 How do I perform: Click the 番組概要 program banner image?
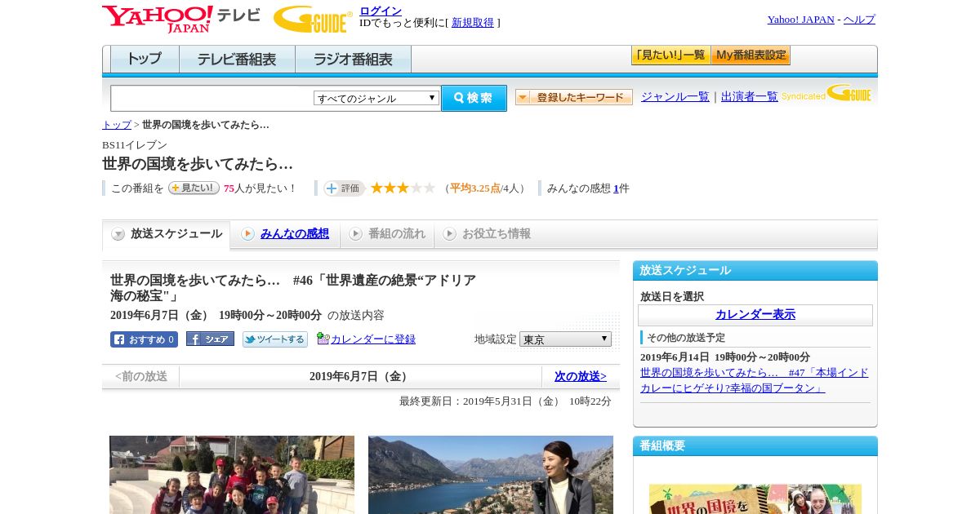click(x=755, y=499)
